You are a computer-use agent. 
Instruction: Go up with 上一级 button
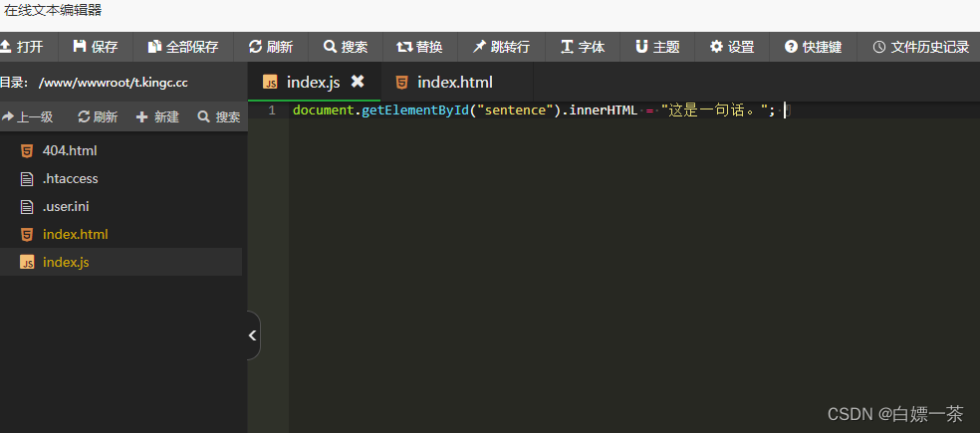[28, 116]
